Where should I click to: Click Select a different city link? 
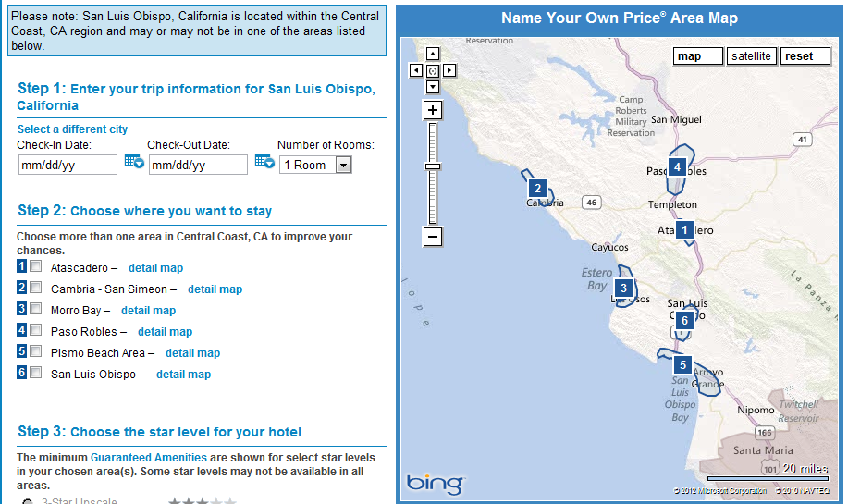pos(72,129)
